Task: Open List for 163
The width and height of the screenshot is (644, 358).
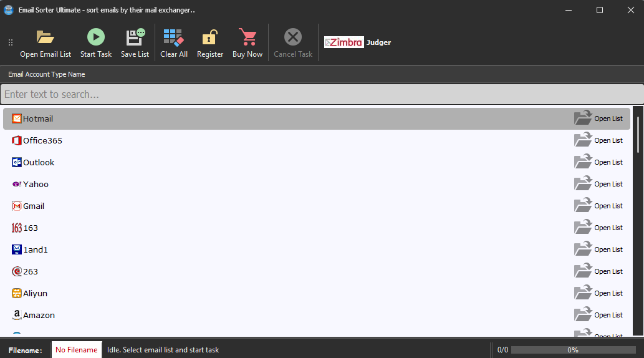Action: point(598,227)
